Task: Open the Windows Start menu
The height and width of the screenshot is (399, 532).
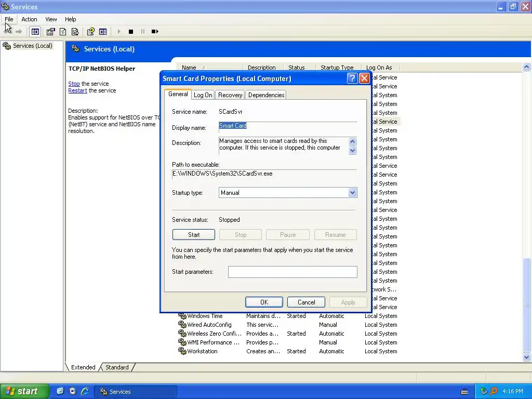Action: click(x=24, y=391)
